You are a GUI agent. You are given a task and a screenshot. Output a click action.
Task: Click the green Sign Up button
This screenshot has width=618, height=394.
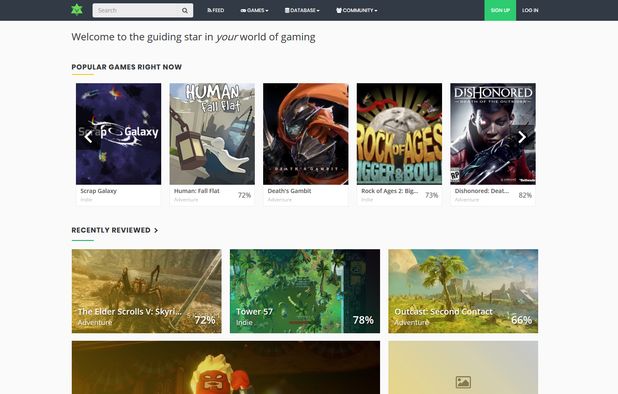click(500, 10)
